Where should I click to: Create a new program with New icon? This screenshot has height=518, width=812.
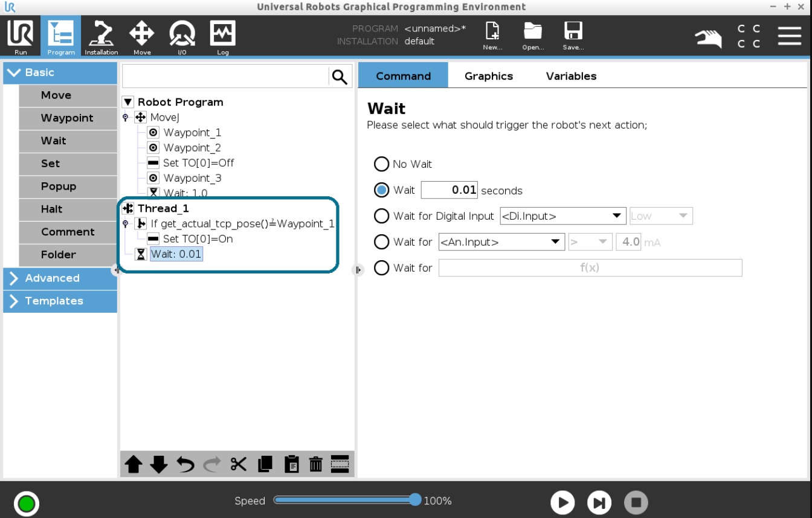click(x=492, y=36)
